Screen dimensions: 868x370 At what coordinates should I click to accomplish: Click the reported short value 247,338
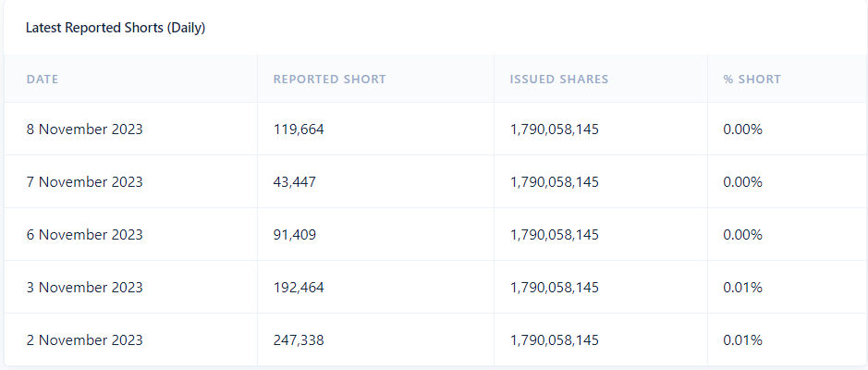299,340
